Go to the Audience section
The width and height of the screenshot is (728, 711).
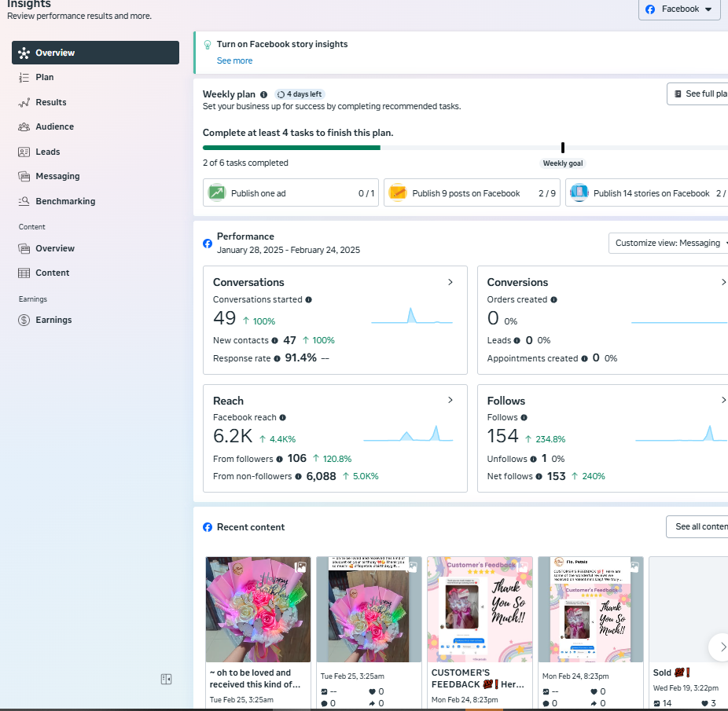[x=95, y=126]
